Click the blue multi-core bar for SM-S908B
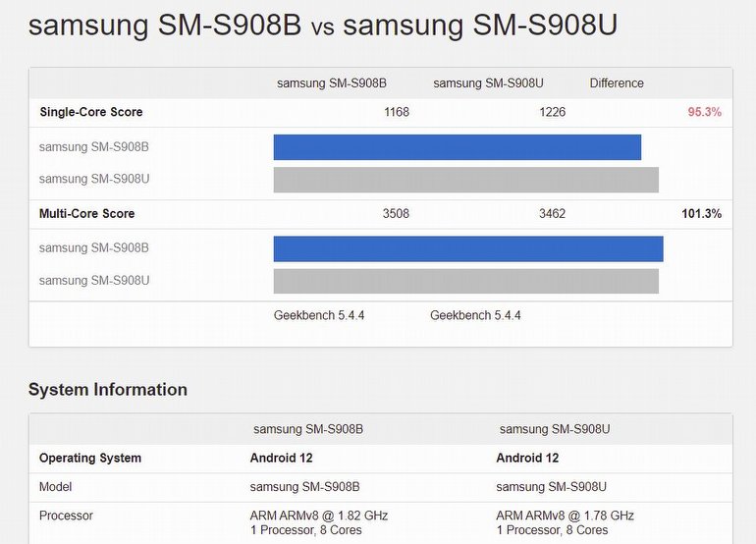Screen dimensions: 756x544 coord(468,248)
